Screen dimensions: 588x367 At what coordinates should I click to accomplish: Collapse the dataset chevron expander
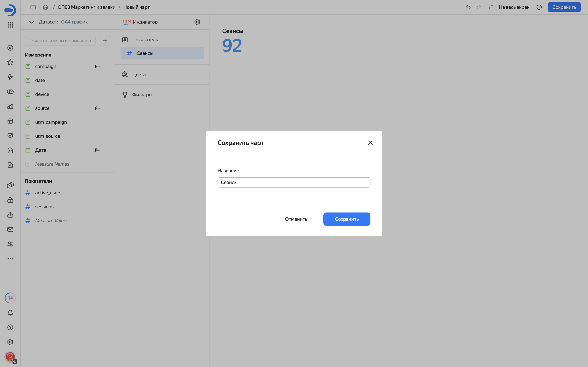pyautogui.click(x=31, y=22)
